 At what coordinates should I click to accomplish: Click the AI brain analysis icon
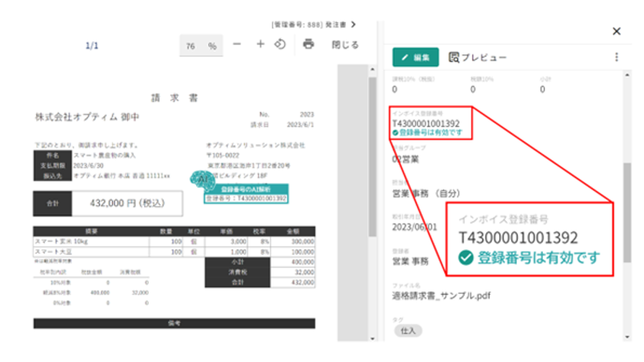pyautogui.click(x=202, y=179)
